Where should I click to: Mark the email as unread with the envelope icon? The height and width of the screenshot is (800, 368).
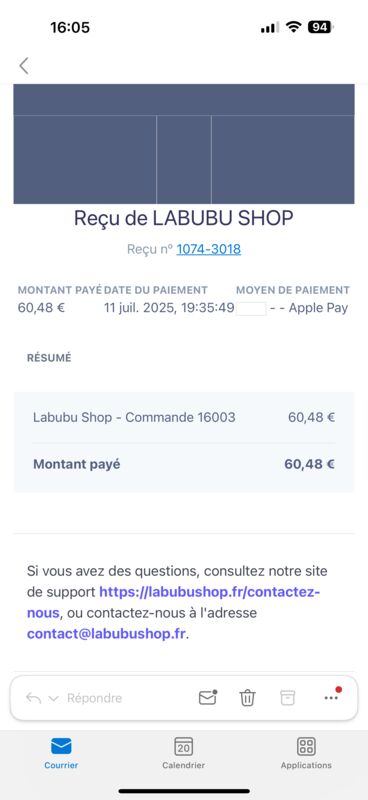pyautogui.click(x=208, y=697)
